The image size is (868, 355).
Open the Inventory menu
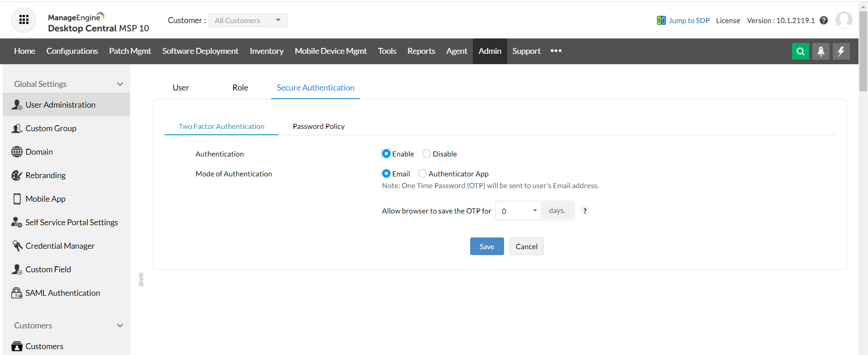click(x=267, y=51)
